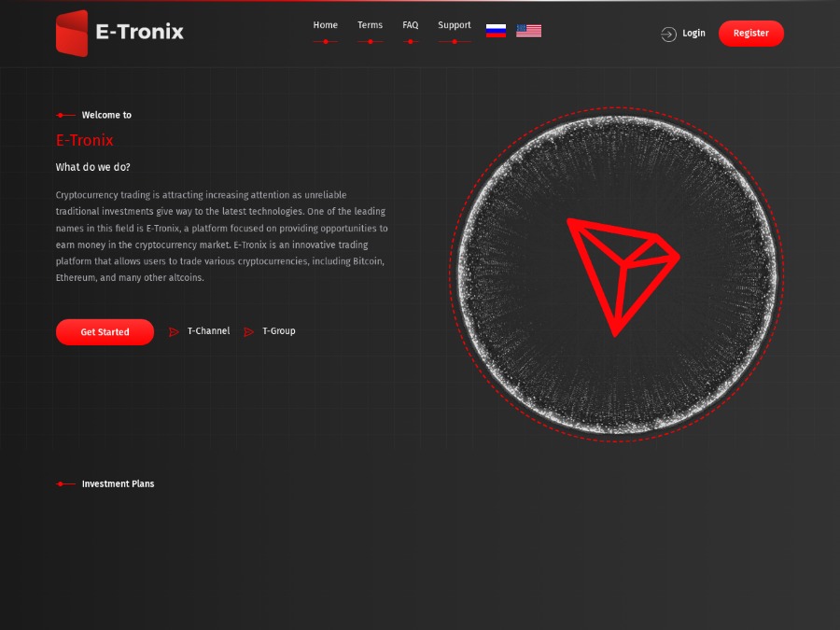Click the paper-plane icon beside T-Channel
The width and height of the screenshot is (840, 630).
click(174, 332)
